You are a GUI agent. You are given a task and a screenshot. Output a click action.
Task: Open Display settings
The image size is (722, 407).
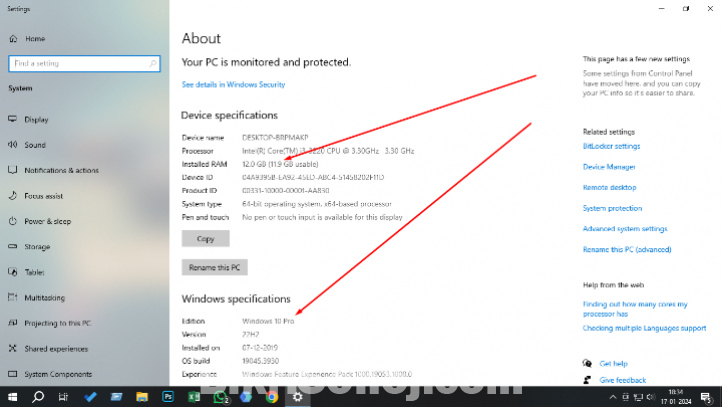coord(36,120)
